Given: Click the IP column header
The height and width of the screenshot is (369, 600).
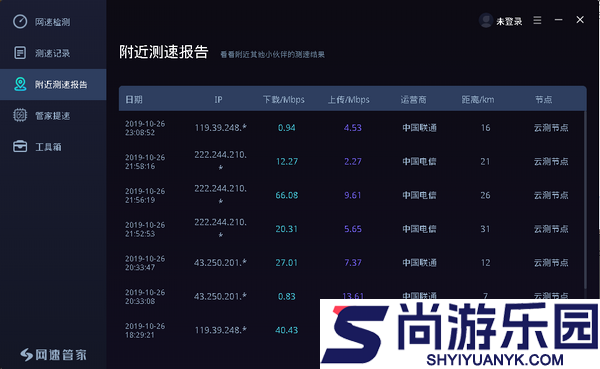Looking at the screenshot, I should point(218,100).
